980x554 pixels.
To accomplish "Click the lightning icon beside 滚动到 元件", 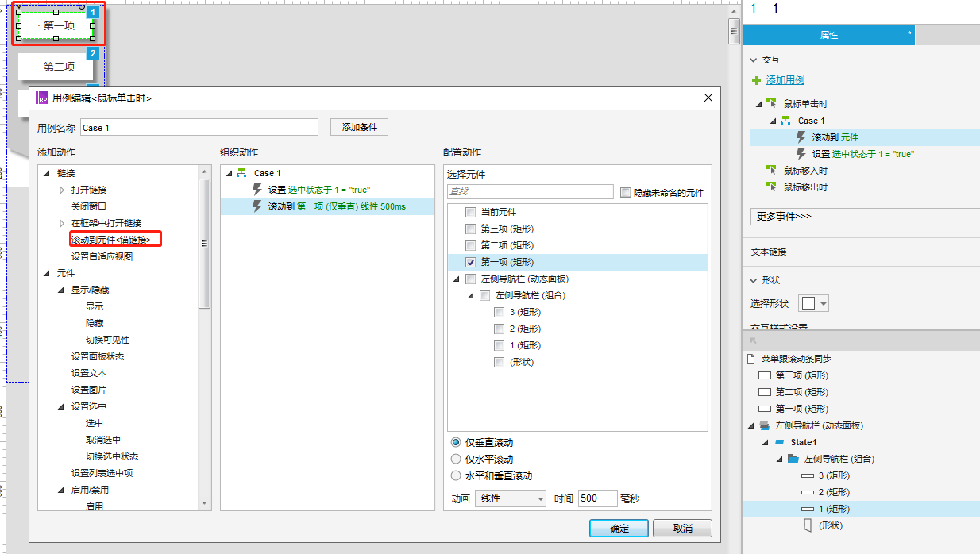I will coord(801,137).
